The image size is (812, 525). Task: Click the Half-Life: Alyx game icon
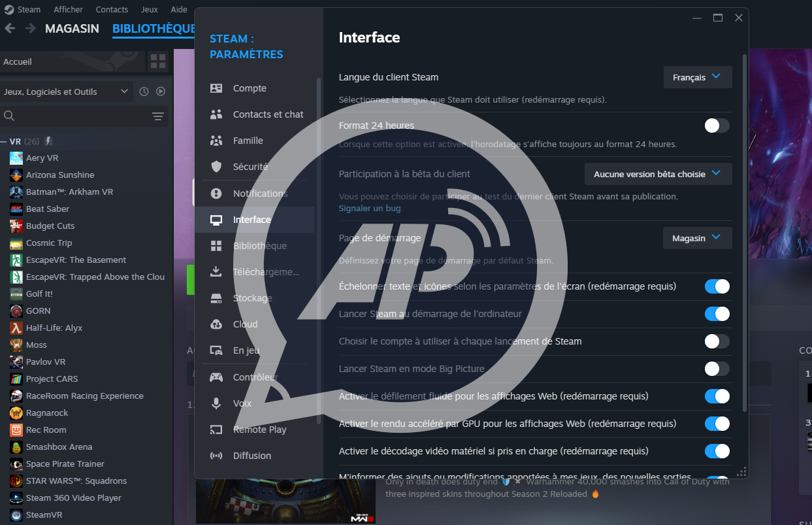coord(16,328)
